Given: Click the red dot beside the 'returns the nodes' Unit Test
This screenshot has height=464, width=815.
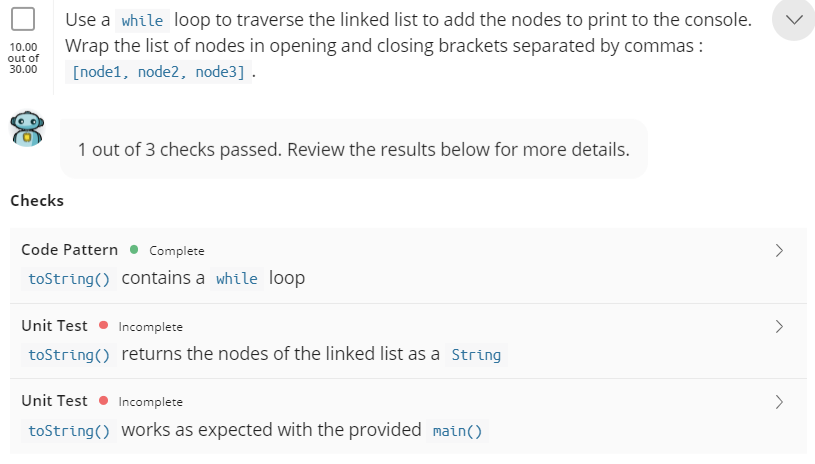Looking at the screenshot, I should pos(103,326).
